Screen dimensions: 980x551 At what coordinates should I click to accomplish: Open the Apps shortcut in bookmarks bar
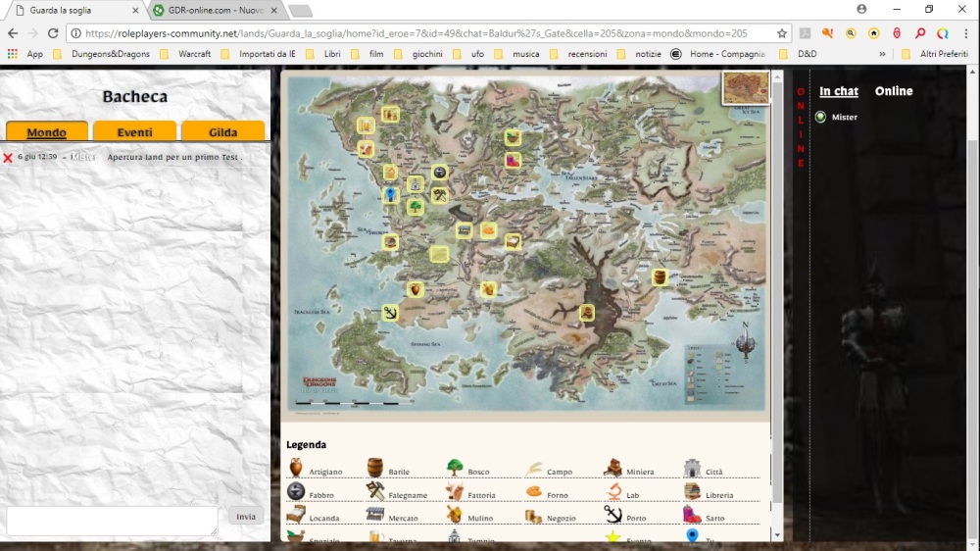point(25,54)
